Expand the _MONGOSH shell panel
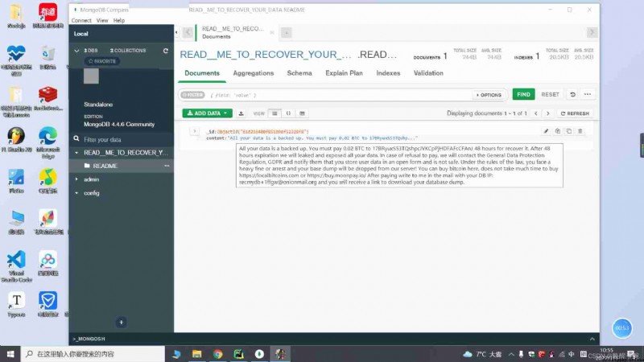Image resolution: width=644 pixels, height=362 pixels. pos(592,339)
